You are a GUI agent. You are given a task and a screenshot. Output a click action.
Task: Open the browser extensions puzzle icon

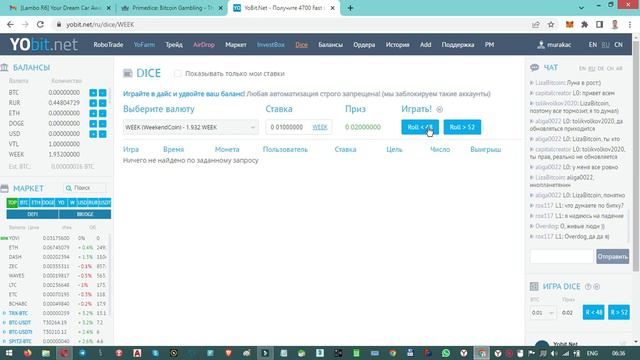point(584,24)
